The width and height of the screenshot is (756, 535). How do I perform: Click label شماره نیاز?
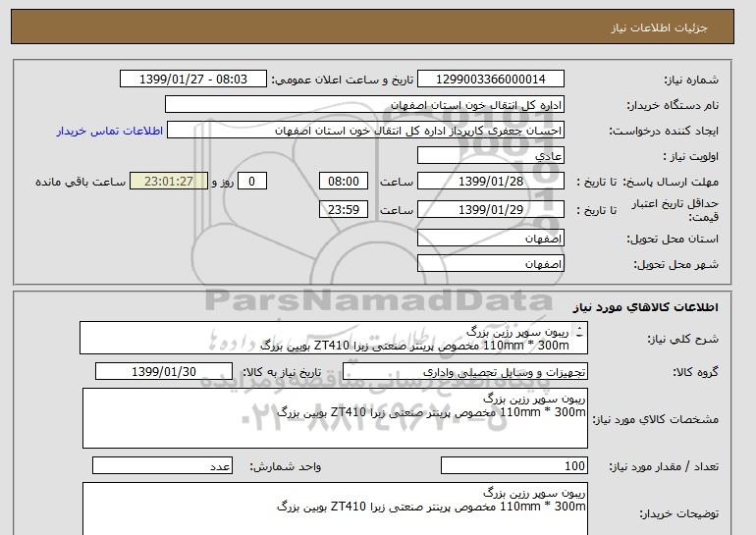pos(691,80)
